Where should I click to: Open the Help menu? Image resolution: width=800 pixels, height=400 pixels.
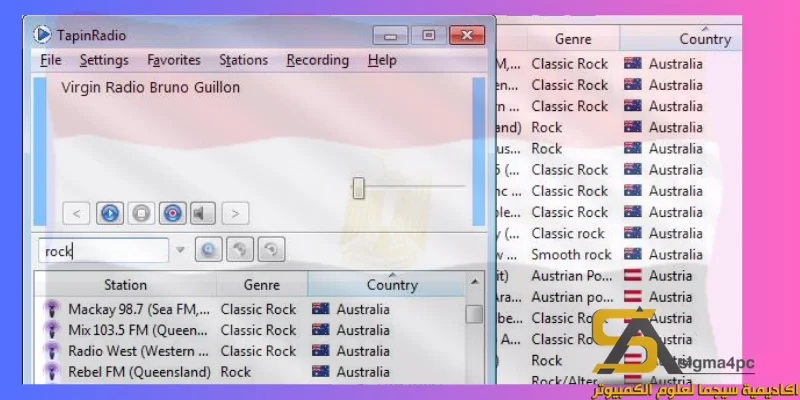coord(382,60)
